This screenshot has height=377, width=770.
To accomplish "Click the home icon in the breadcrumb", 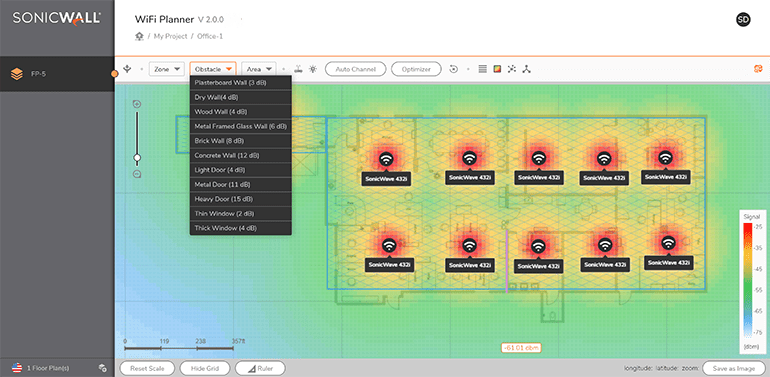I will (x=139, y=36).
